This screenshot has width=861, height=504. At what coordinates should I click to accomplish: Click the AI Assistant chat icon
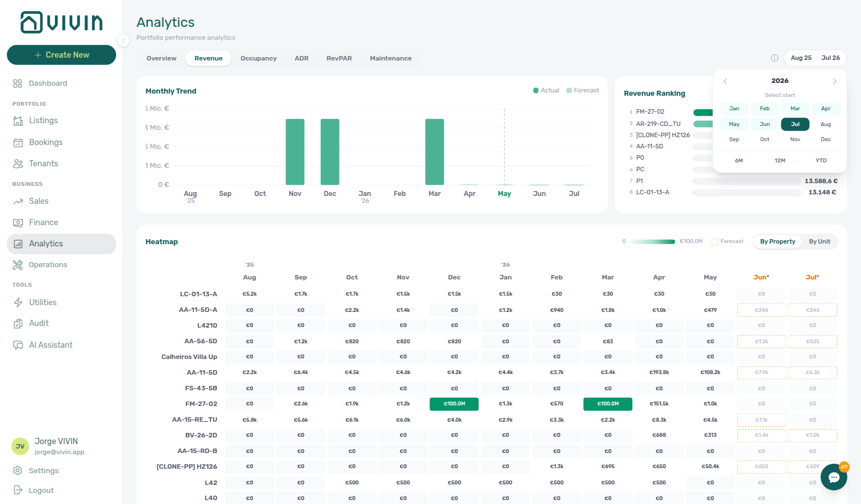pos(18,345)
